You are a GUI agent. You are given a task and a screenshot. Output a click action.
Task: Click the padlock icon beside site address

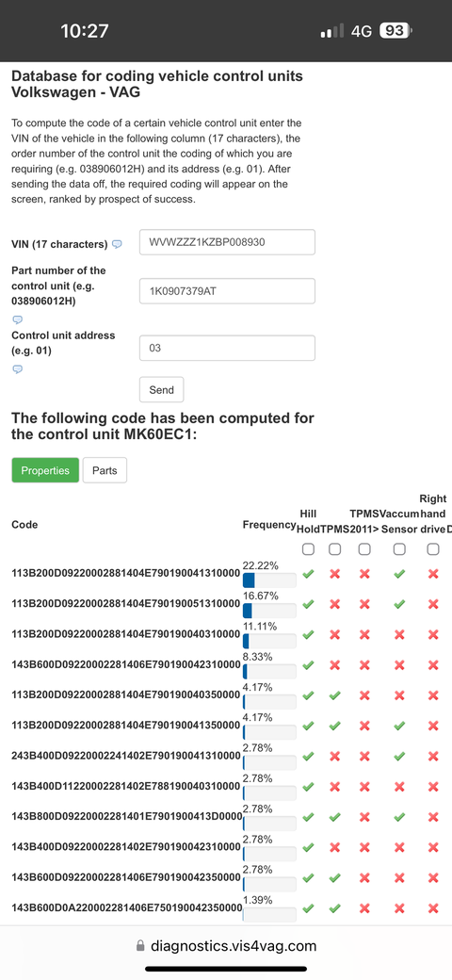point(141,946)
